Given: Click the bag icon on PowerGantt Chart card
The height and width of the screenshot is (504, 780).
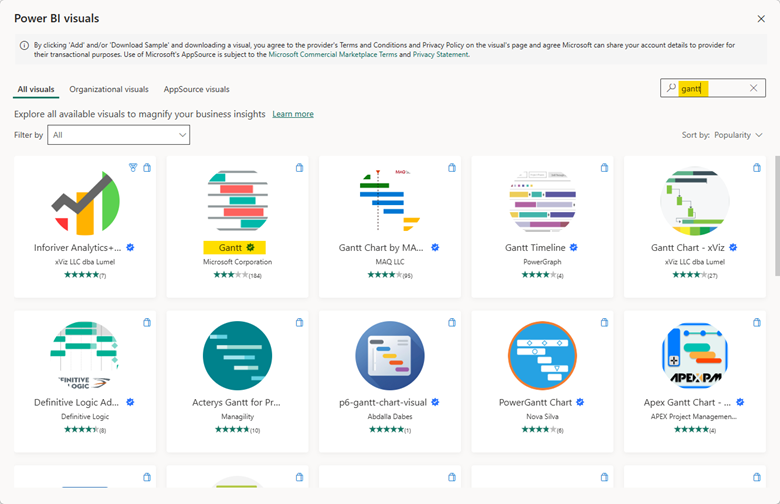Looking at the screenshot, I should click(604, 322).
